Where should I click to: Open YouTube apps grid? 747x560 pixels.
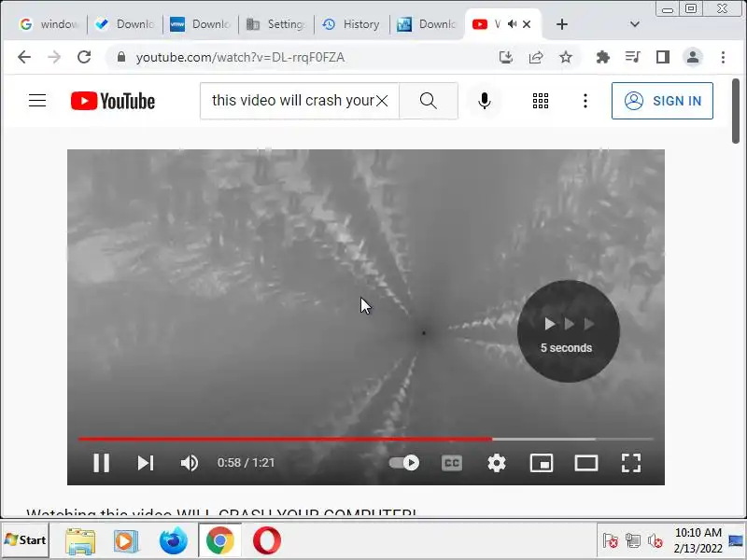pyautogui.click(x=541, y=101)
